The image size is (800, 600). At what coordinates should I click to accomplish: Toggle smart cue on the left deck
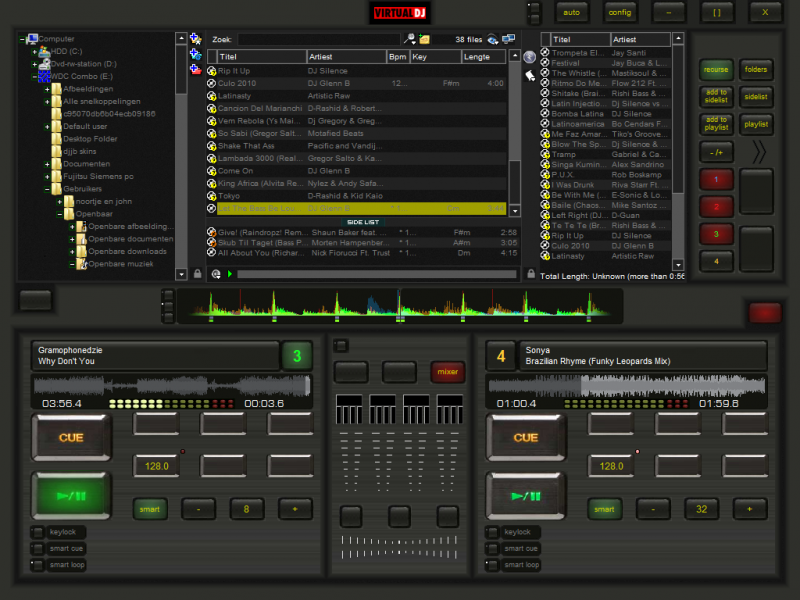tap(38, 548)
